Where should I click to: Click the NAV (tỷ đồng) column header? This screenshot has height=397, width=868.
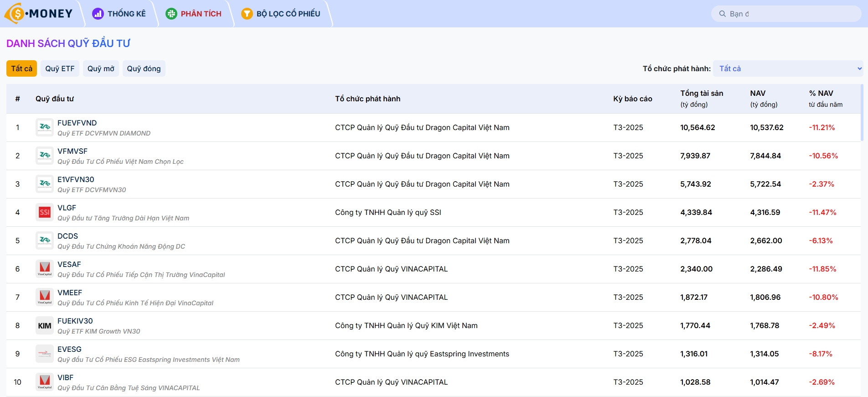pos(764,99)
